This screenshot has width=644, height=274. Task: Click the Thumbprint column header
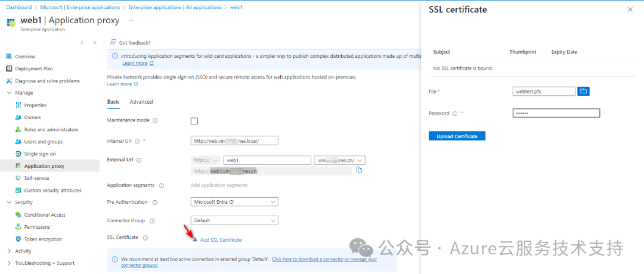523,52
